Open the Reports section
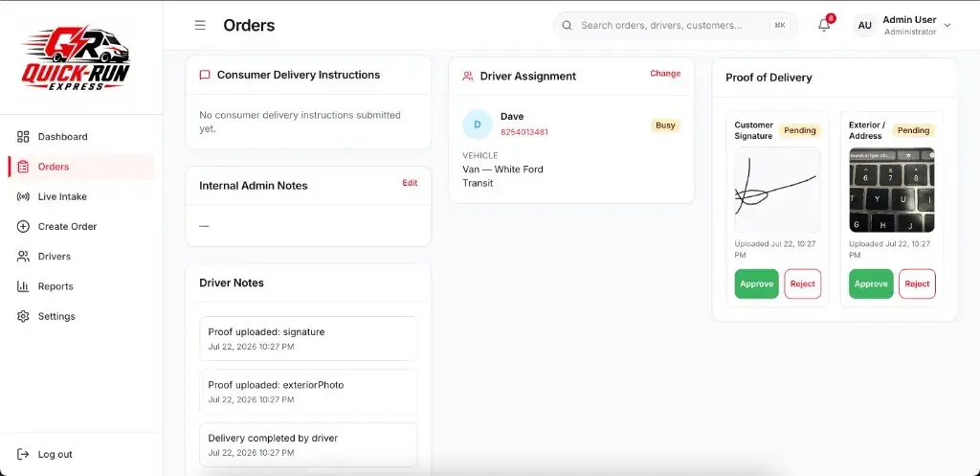Image resolution: width=980 pixels, height=476 pixels. point(81,286)
